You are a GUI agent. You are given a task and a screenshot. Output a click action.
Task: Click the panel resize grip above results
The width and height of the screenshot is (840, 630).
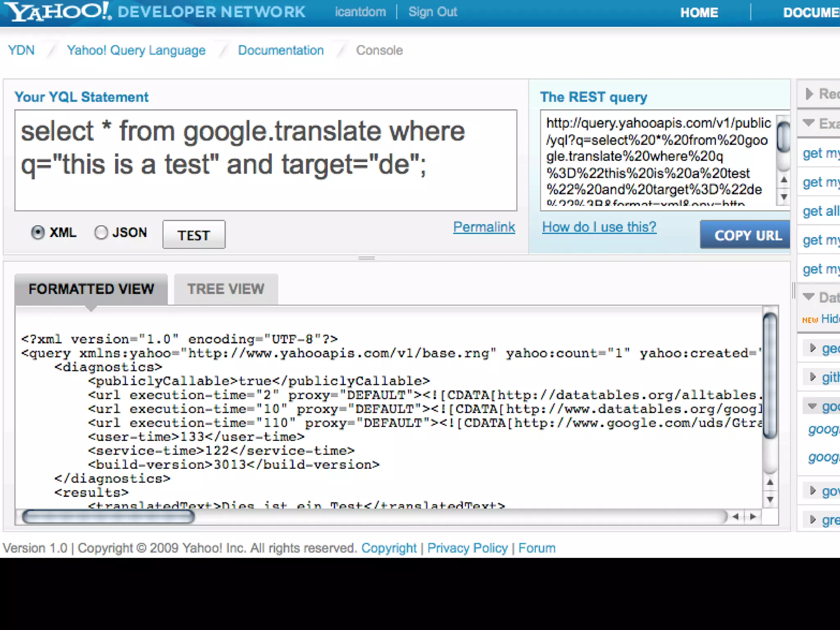[366, 258]
